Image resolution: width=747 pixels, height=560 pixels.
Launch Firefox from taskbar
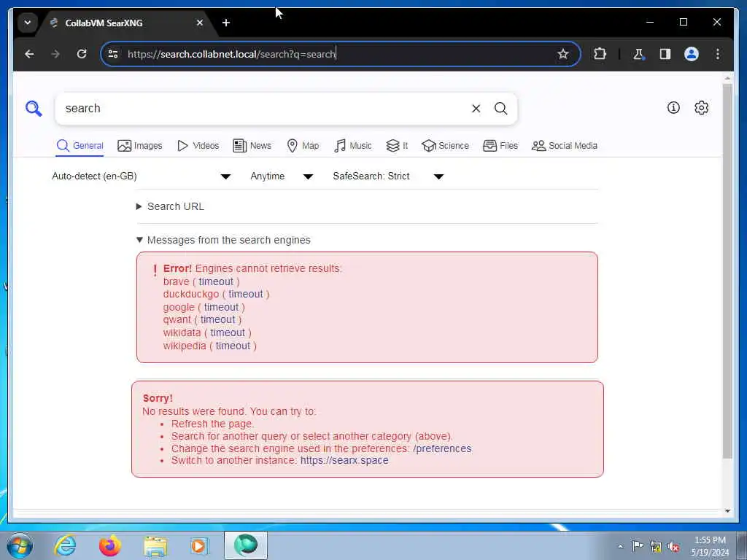coord(109,545)
